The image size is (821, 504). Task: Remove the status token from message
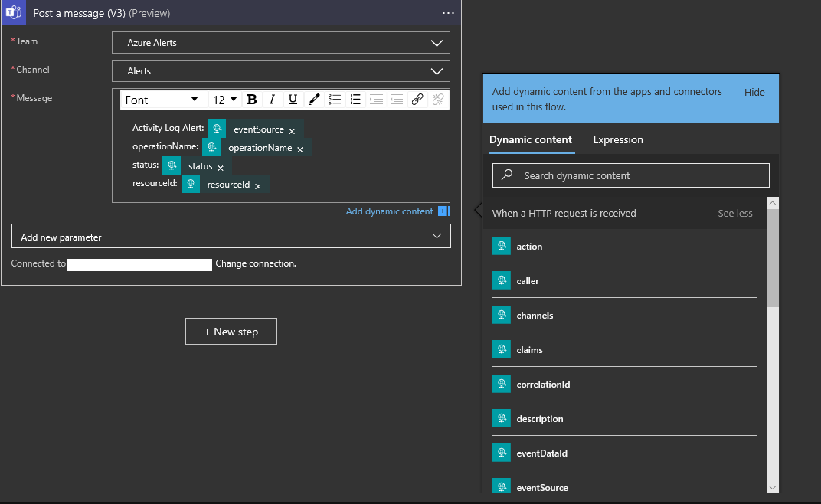[221, 168]
